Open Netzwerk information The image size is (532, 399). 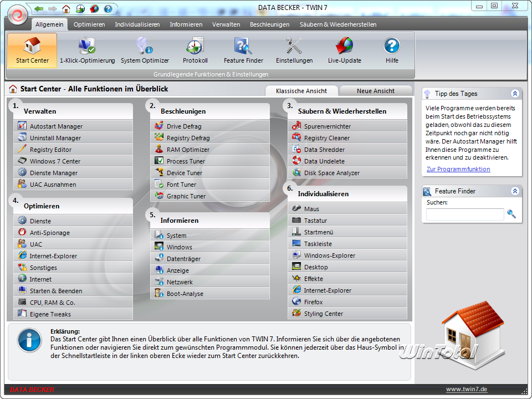tap(210, 282)
